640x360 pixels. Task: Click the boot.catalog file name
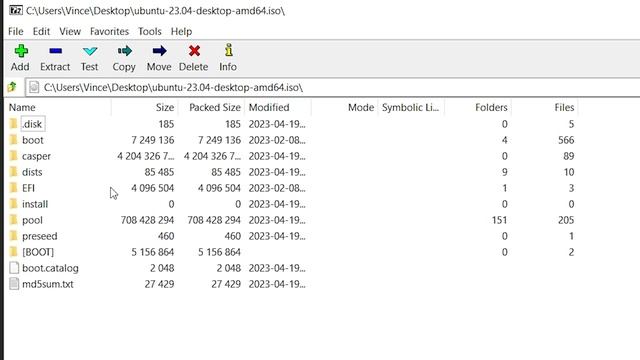coord(50,268)
